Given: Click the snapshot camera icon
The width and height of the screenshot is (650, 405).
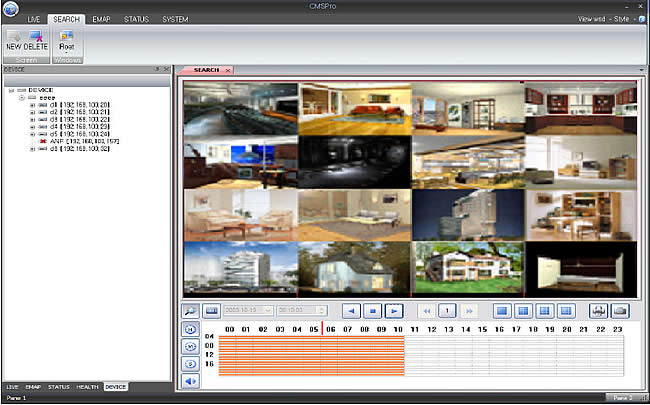Looking at the screenshot, I should click(x=620, y=311).
